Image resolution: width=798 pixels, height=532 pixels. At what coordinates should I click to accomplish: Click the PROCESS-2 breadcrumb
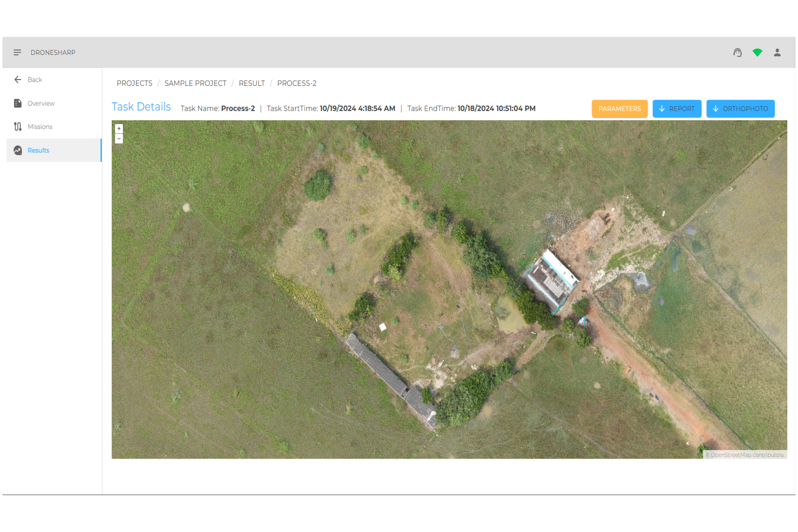tap(296, 83)
